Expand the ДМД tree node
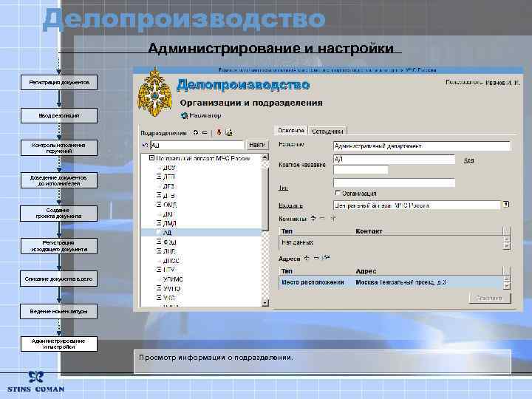The image size is (532, 399). pyautogui.click(x=159, y=223)
